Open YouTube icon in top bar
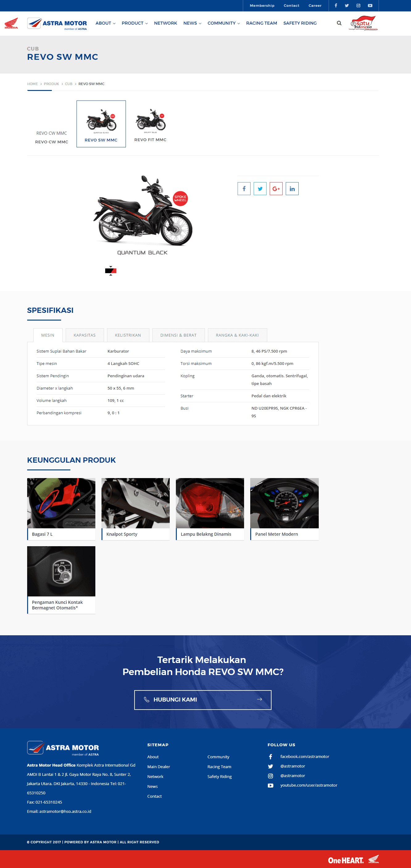 370,5
